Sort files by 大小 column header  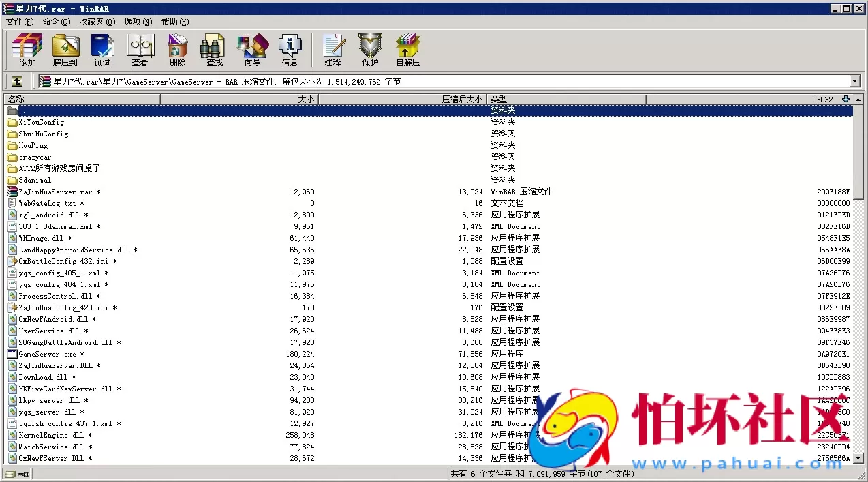(x=238, y=100)
